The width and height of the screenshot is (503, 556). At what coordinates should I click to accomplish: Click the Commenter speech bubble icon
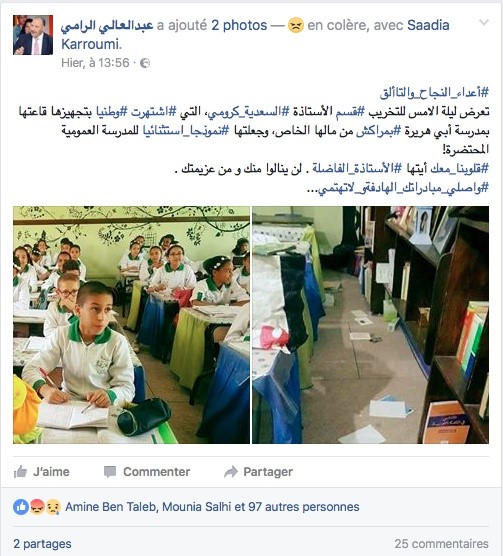[110, 472]
